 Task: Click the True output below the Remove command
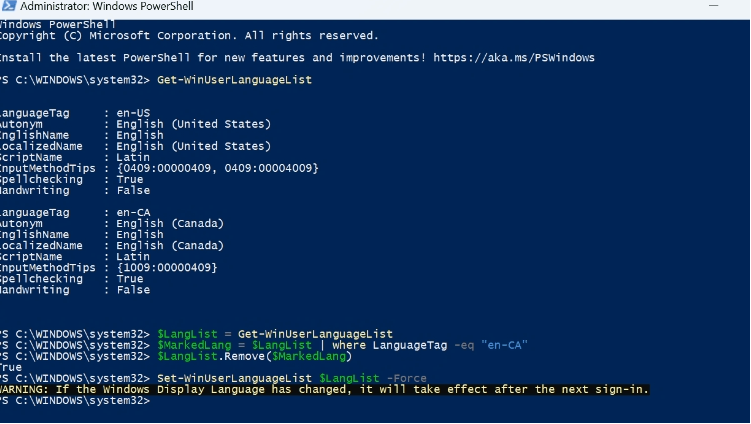click(11, 367)
